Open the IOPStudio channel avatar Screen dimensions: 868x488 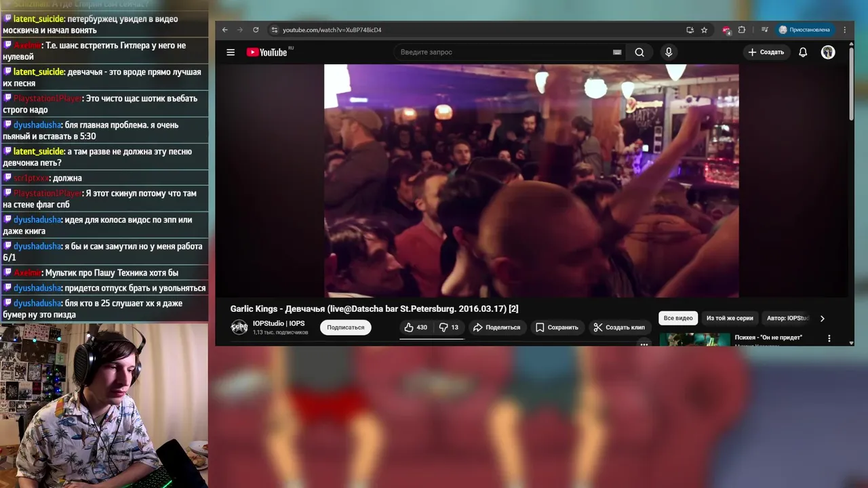pos(239,327)
